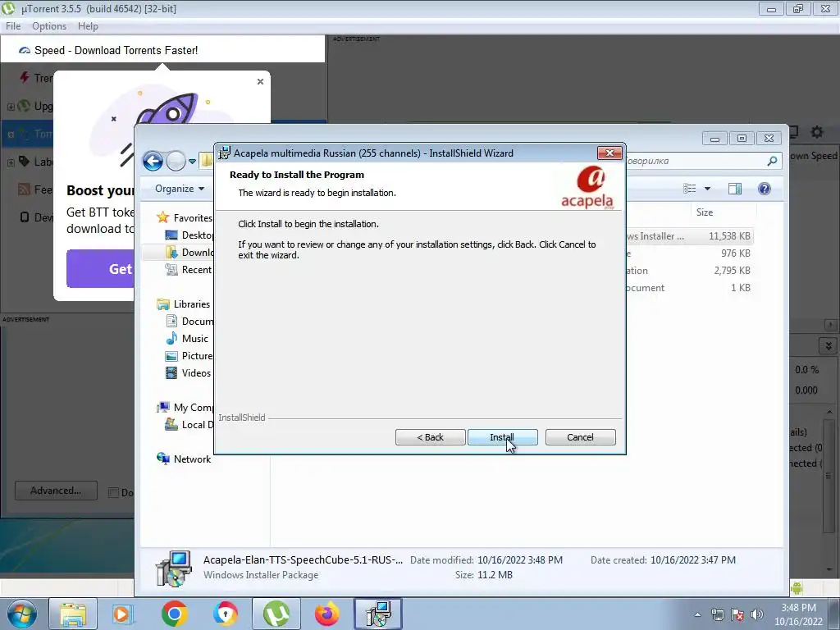Select Libraries in Explorer navigation pane

pyautogui.click(x=184, y=304)
